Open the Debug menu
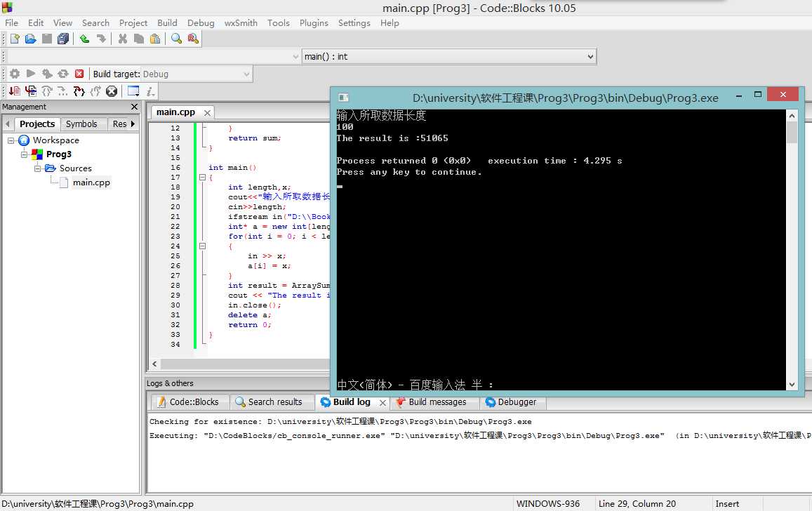 tap(201, 22)
